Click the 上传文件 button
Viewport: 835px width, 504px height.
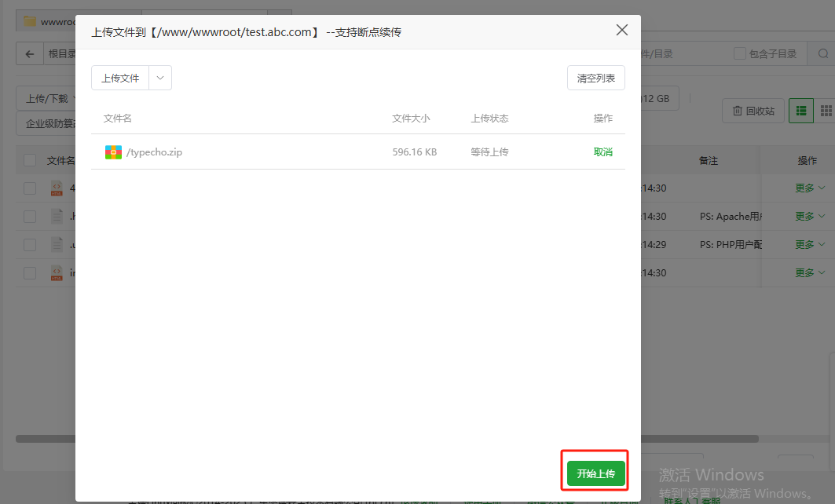click(x=120, y=78)
